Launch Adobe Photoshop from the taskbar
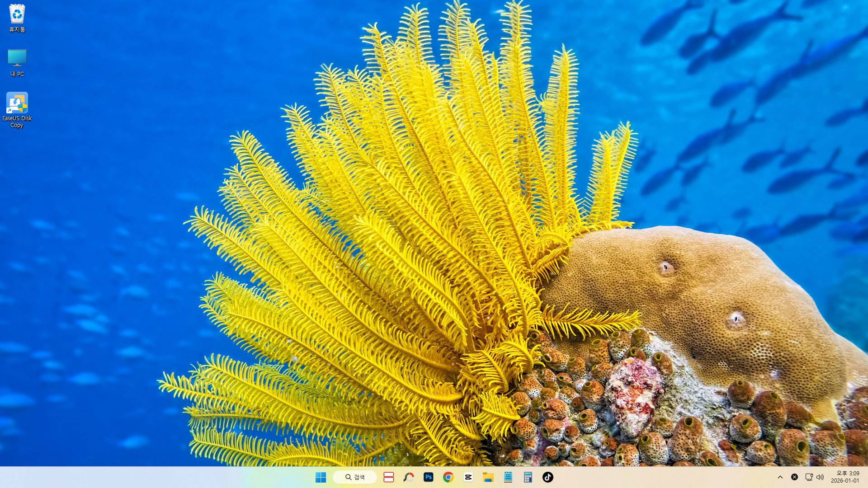The width and height of the screenshot is (868, 488). (429, 477)
